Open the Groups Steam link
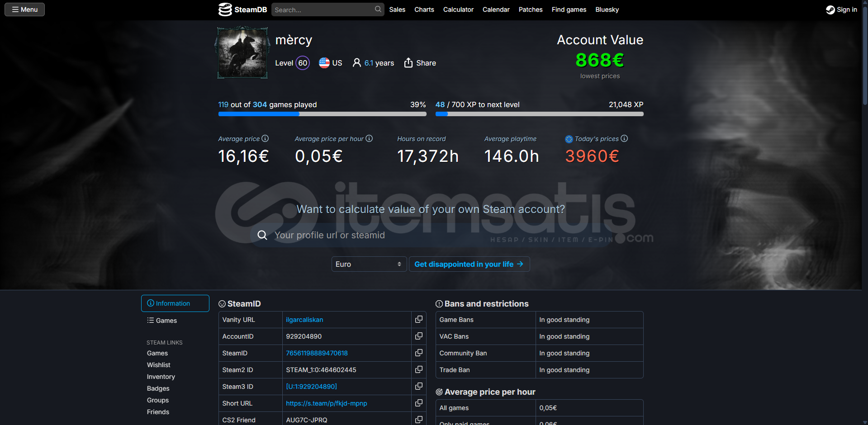 point(158,400)
